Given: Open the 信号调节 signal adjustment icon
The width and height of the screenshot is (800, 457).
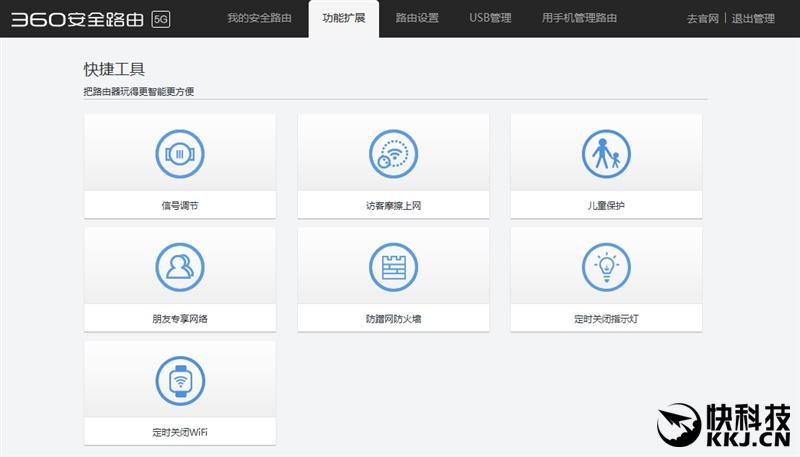Looking at the screenshot, I should click(x=180, y=154).
